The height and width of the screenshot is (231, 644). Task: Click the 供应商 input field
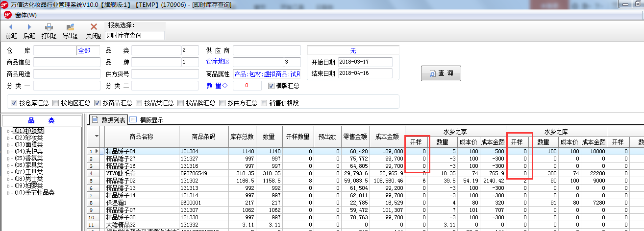pos(267,50)
